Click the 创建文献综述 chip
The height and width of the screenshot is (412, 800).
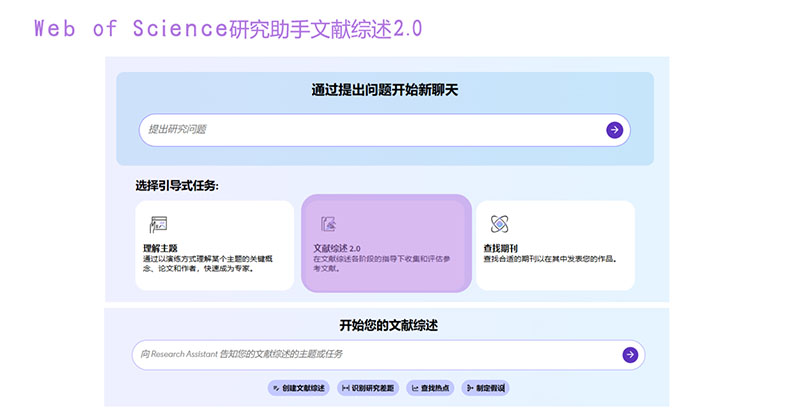pyautogui.click(x=299, y=388)
